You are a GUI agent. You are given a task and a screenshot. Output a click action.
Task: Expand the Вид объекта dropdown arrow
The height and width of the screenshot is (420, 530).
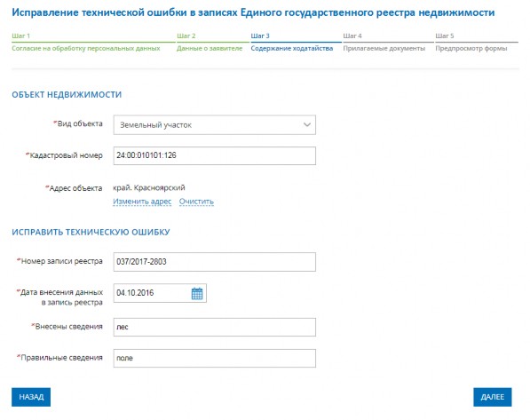pyautogui.click(x=307, y=125)
